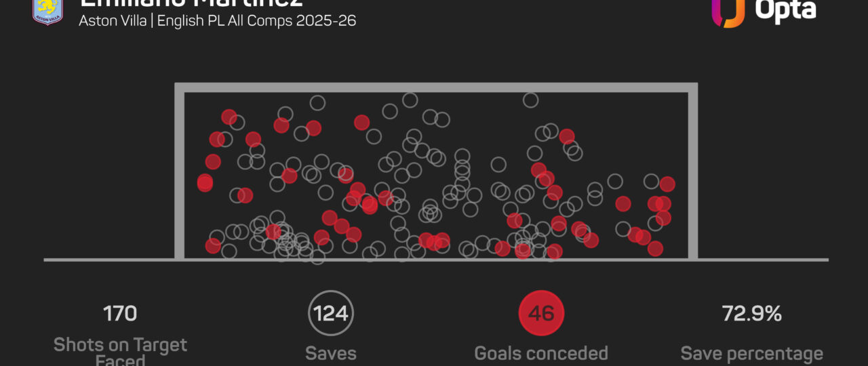Click the Shots on Target Faced label
This screenshot has height=366, width=868.
click(120, 352)
